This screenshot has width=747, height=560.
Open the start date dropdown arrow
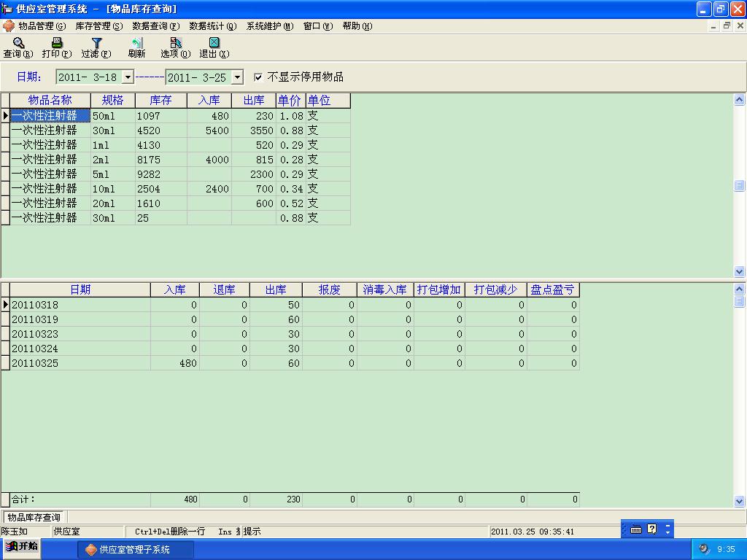click(128, 77)
